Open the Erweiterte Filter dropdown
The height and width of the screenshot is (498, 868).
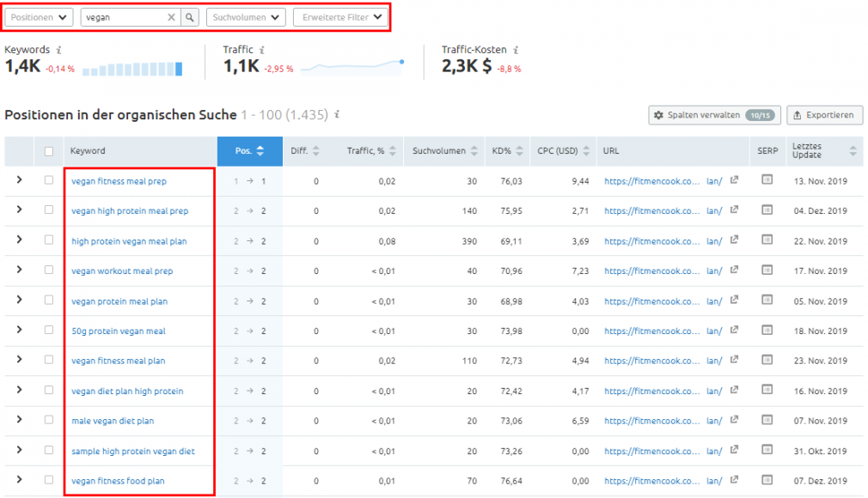[340, 17]
